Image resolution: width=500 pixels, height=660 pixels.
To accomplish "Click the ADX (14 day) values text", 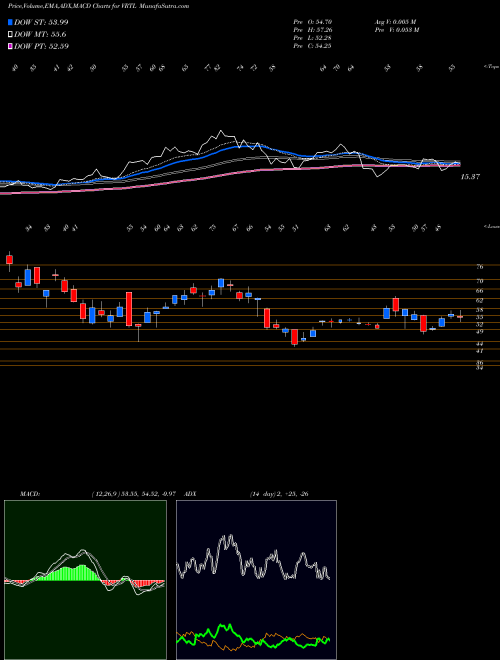I will point(279,494).
